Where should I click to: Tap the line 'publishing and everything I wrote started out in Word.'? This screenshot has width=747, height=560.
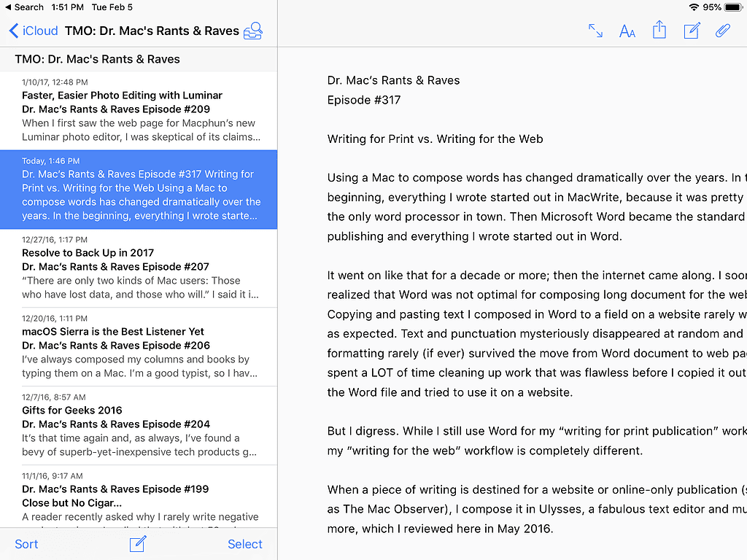pyautogui.click(x=474, y=237)
